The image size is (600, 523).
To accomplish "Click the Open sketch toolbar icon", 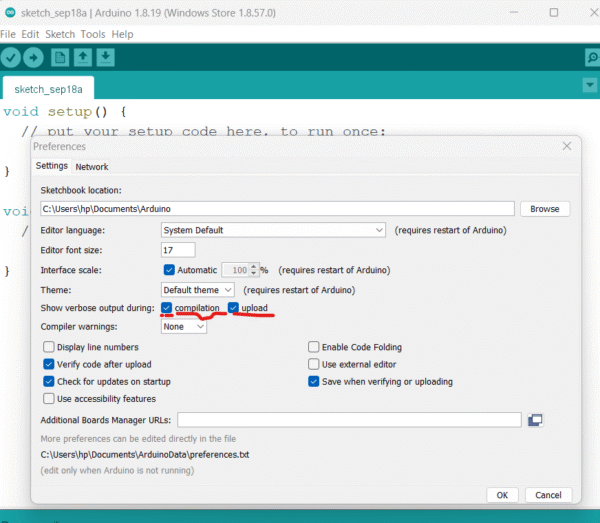I will pos(83,57).
